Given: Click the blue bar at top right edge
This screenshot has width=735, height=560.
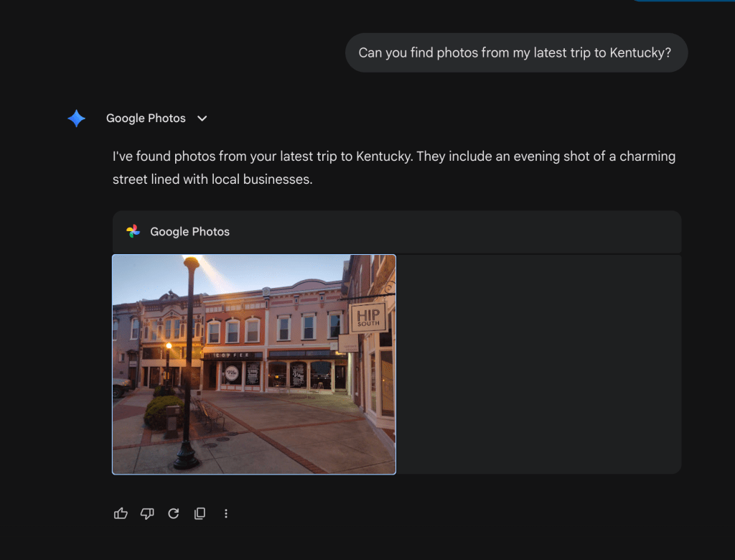Looking at the screenshot, I should [x=680, y=1].
